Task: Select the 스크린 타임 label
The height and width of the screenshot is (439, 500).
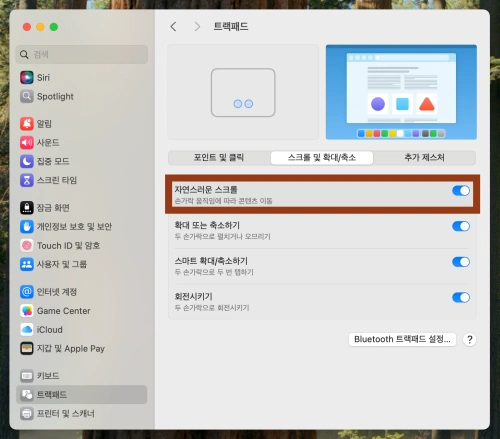Action: coord(57,180)
